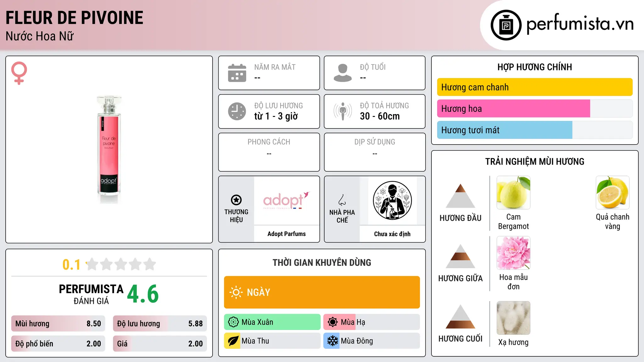The image size is (644, 362).
Task: Click the Độ phổ biến 2.00 score bar
Action: (x=58, y=343)
